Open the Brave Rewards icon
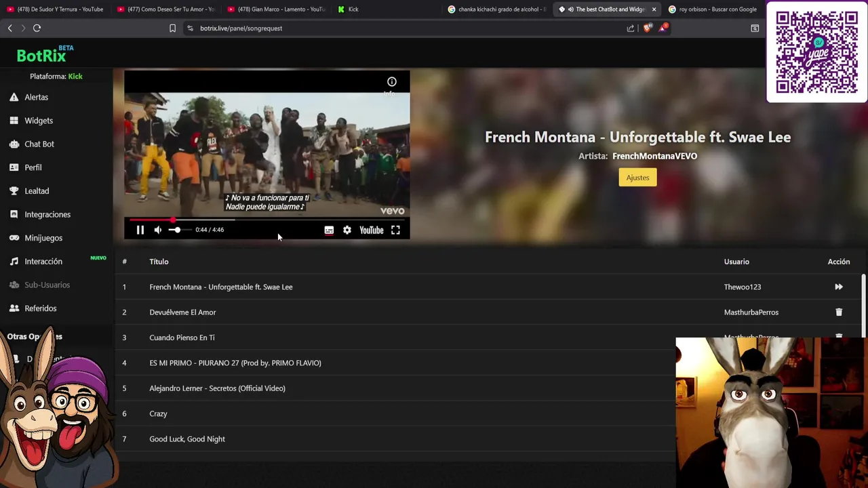 pyautogui.click(x=663, y=28)
